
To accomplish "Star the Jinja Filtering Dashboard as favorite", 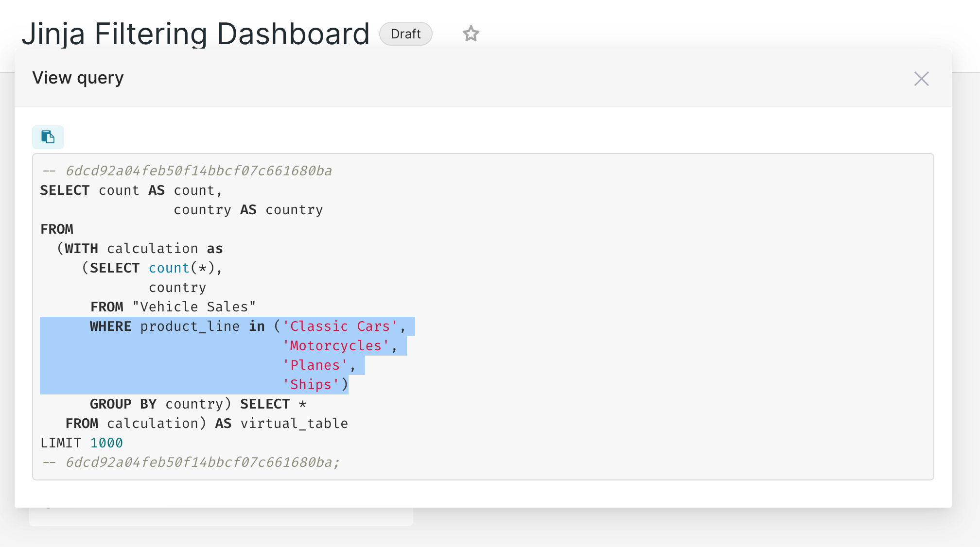I will (x=470, y=34).
